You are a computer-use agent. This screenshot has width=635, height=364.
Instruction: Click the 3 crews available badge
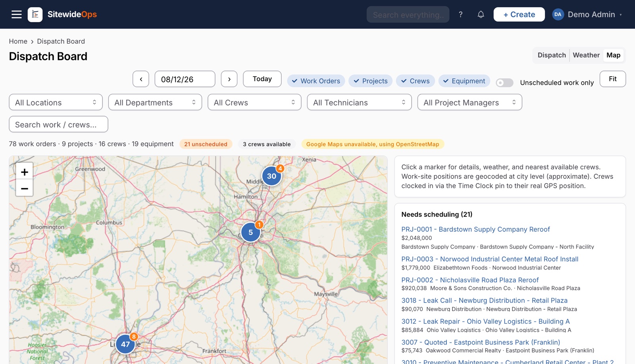(x=267, y=144)
